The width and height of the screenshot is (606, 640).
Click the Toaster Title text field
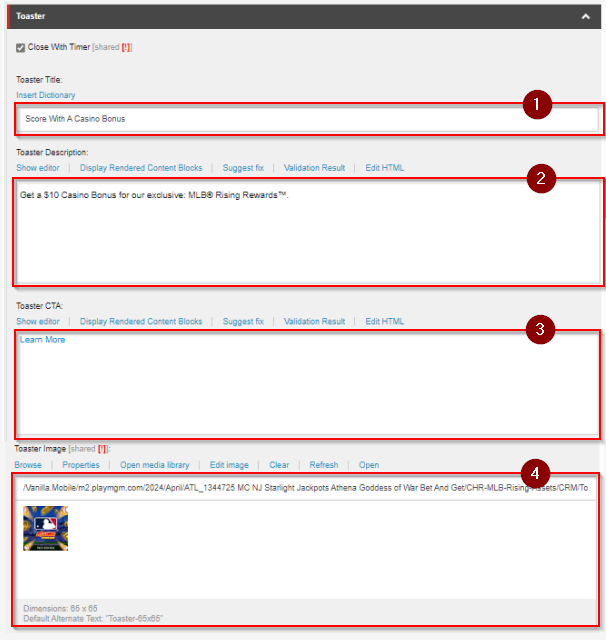tap(309, 119)
